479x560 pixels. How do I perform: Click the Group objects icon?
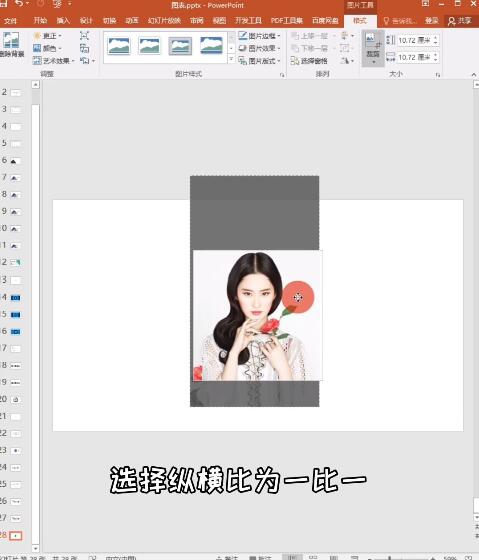click(345, 48)
